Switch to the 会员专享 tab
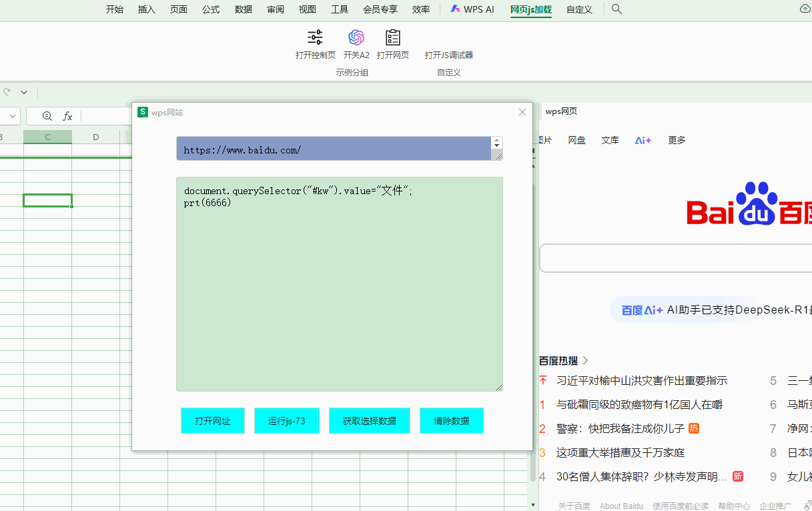 pos(380,9)
